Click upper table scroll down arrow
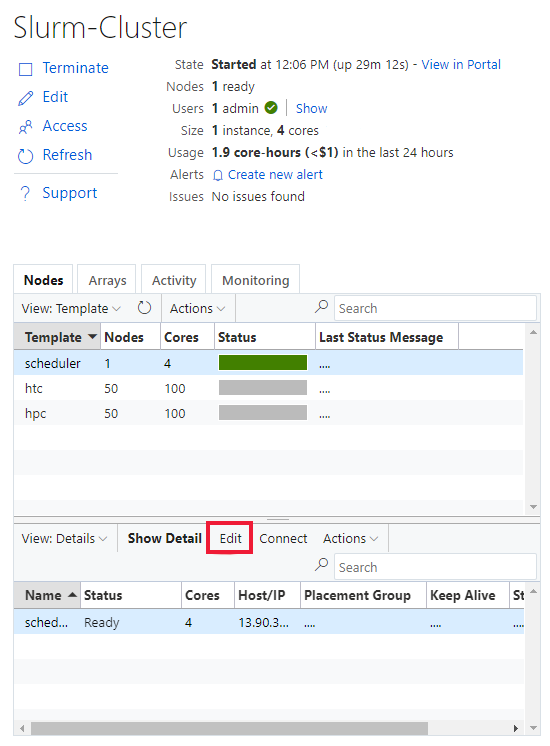This screenshot has width=550, height=746. (x=533, y=507)
